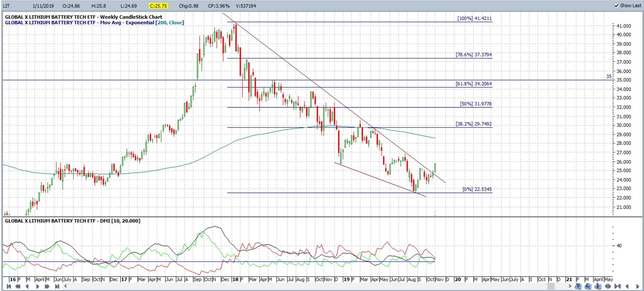Viewport: 644px width, 291px height.
Task: Click the left arrow in bottom-right corner
Action: (x=627, y=286)
